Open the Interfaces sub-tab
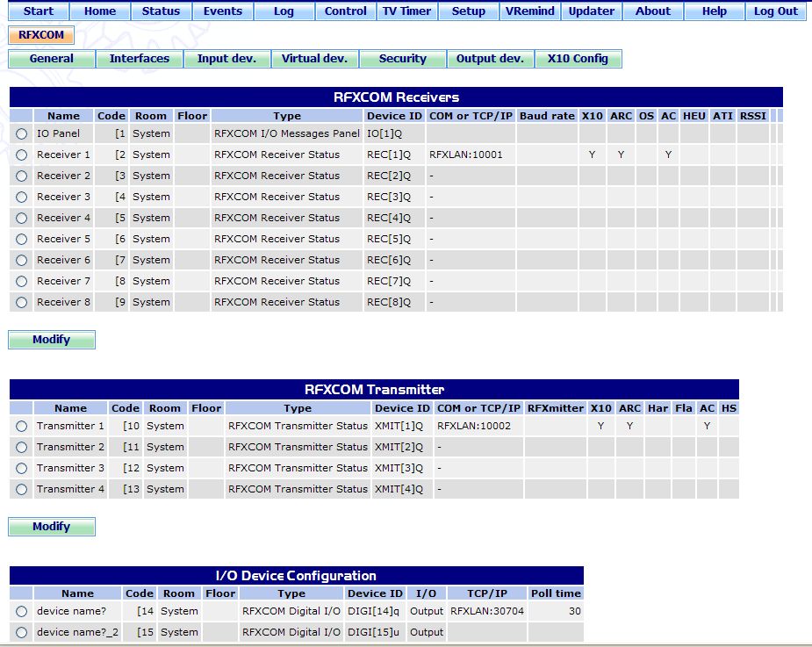 [140, 59]
